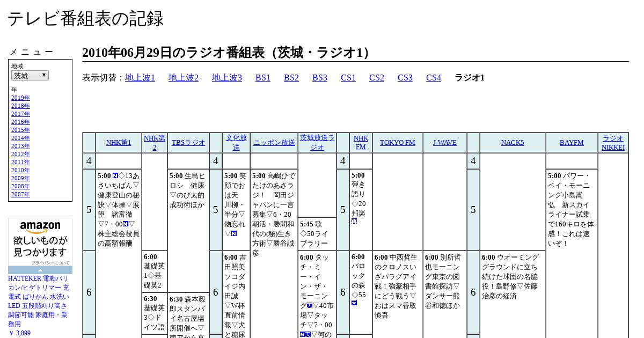Open the 2019年 archive link
This screenshot has width=644, height=338.
[20, 98]
